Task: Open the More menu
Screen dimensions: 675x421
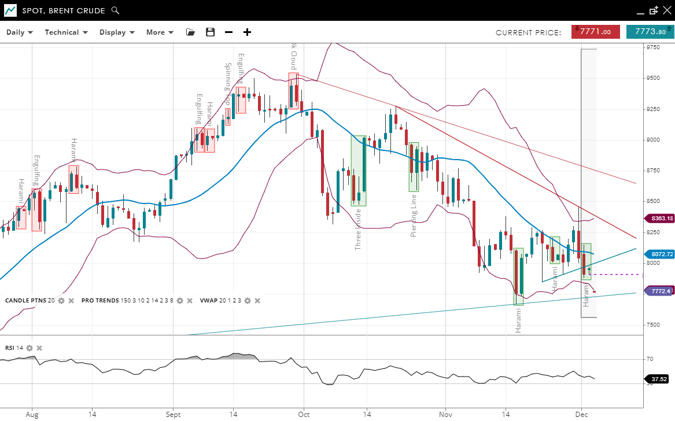Action: (159, 32)
